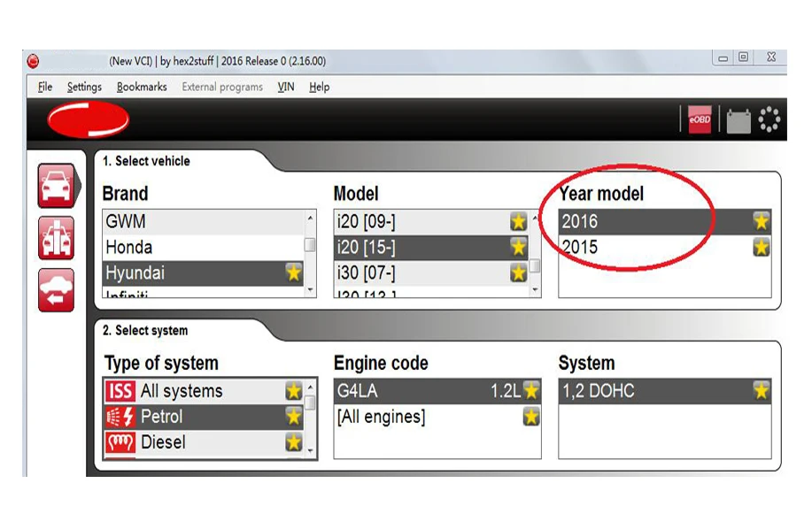The height and width of the screenshot is (514, 812).
Task: Open the File menu
Action: coord(45,87)
